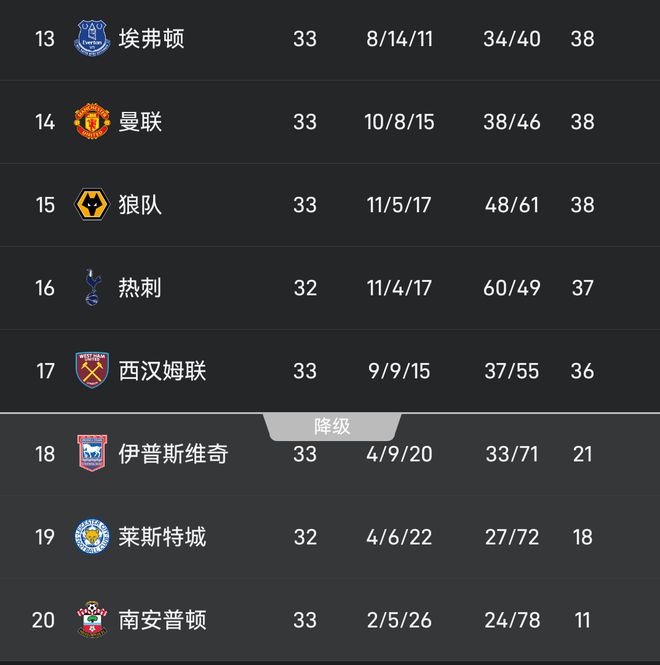Open team page for 埃弗顿
The image size is (660, 665).
(x=151, y=39)
